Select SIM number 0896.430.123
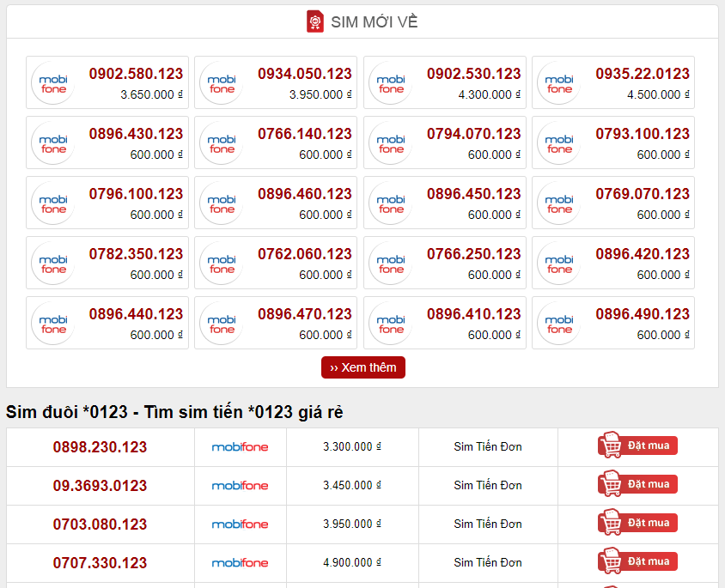The width and height of the screenshot is (725, 588). pos(136,134)
